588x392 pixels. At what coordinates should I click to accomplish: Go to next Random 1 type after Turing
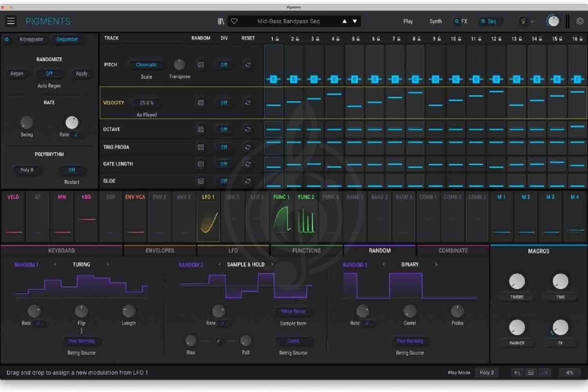click(108, 265)
